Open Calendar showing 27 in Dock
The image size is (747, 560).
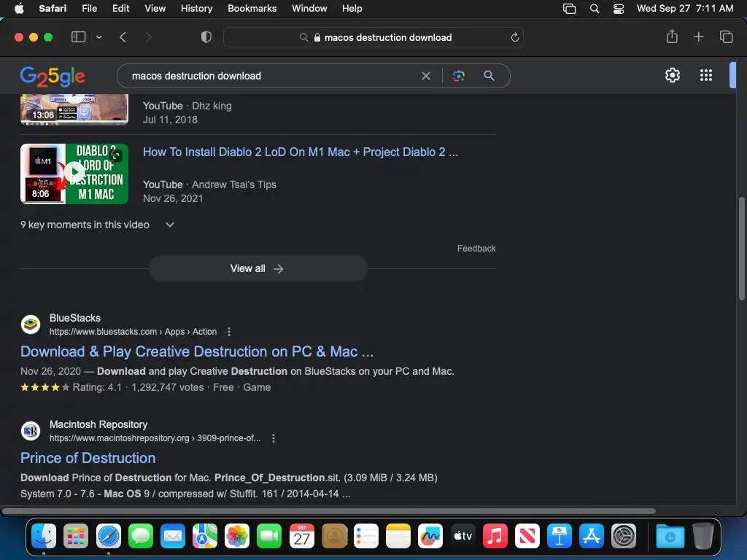tap(301, 536)
